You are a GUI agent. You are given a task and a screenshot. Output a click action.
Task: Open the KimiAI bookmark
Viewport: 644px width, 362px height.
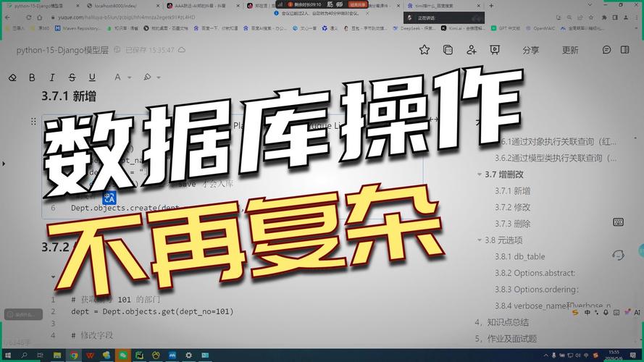coord(464,28)
